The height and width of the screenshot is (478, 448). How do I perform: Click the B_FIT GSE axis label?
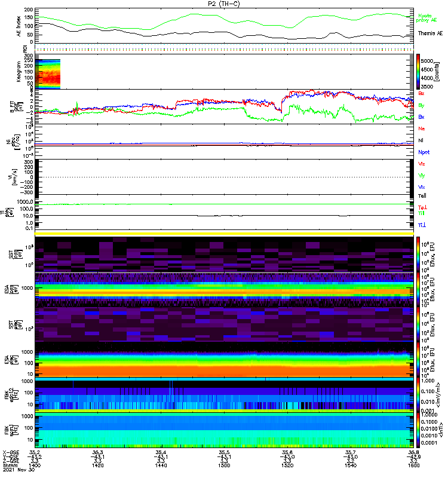coord(16,107)
